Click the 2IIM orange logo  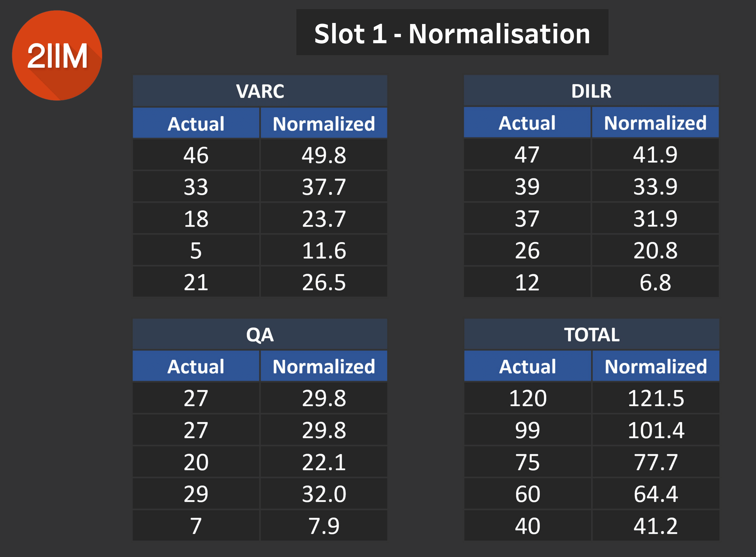57,56
